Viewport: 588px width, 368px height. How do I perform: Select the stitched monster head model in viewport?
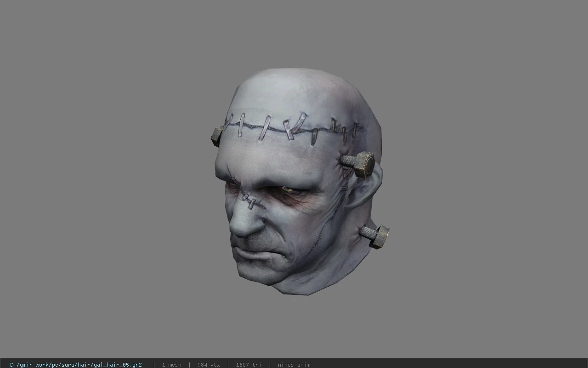[300, 182]
